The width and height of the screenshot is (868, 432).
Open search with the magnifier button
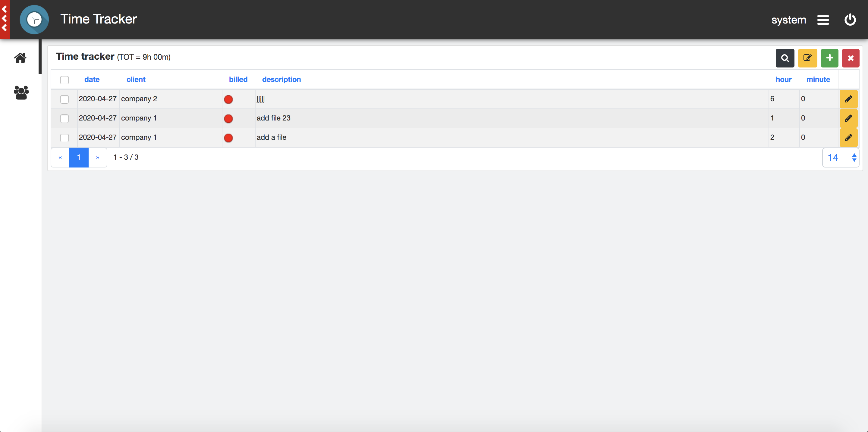785,58
